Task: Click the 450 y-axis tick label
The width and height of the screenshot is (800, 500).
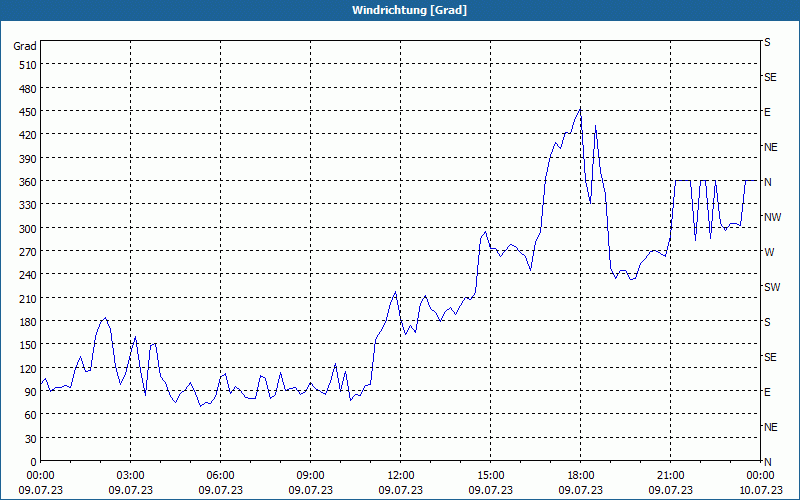Action: [26, 112]
